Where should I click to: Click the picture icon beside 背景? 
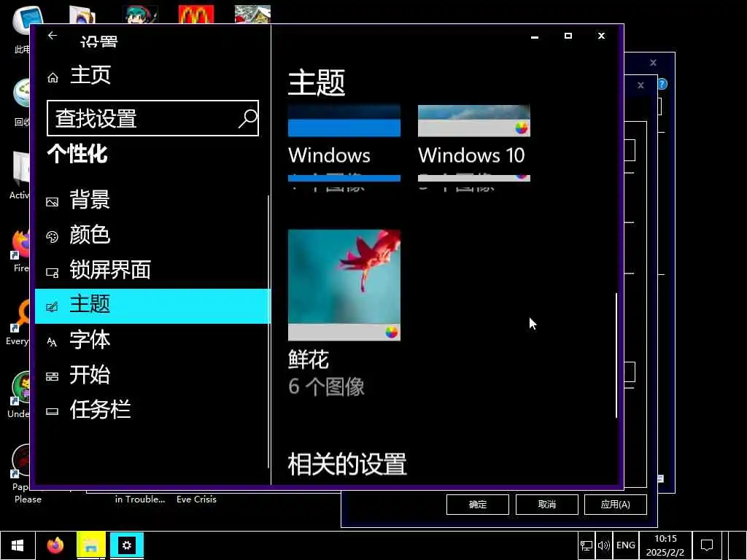pos(52,202)
